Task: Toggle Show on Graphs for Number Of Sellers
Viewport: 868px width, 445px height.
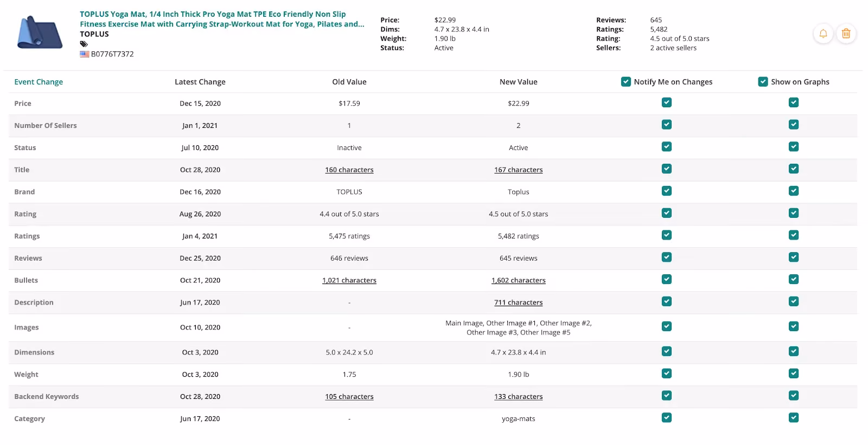Action: [x=794, y=125]
